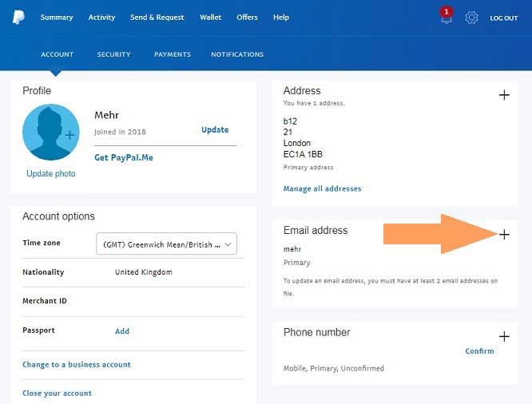532x404 pixels.
Task: Click the 'London' address line
Action: pos(297,143)
